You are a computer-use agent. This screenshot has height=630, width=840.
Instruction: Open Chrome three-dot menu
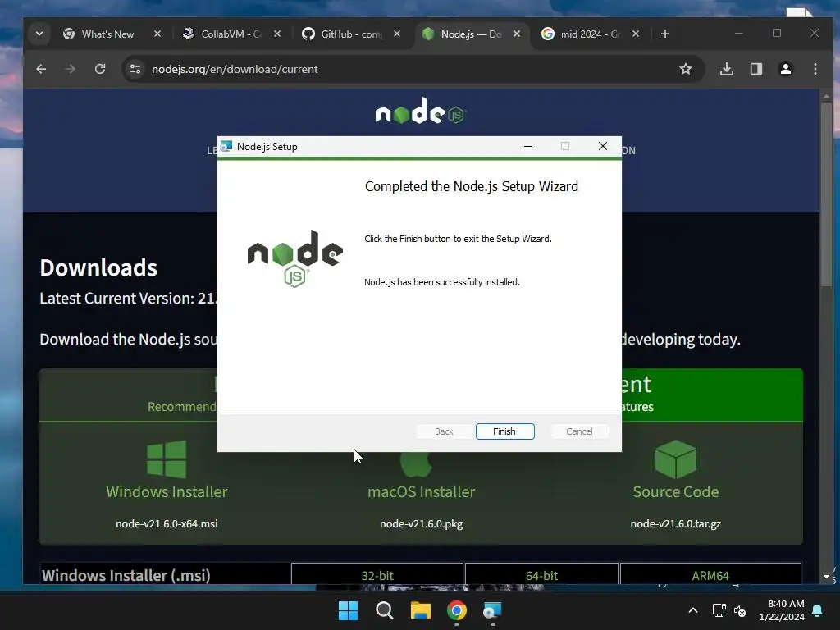pos(815,69)
